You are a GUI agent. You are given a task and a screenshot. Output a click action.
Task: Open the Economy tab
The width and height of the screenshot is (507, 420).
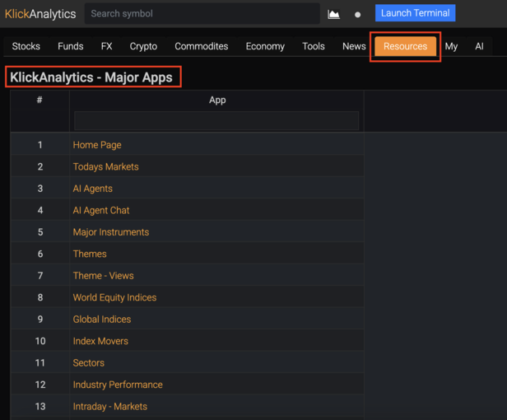click(265, 47)
